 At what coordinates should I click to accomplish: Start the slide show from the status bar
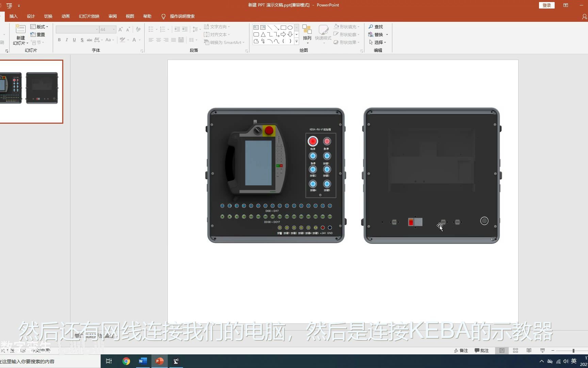click(x=542, y=351)
